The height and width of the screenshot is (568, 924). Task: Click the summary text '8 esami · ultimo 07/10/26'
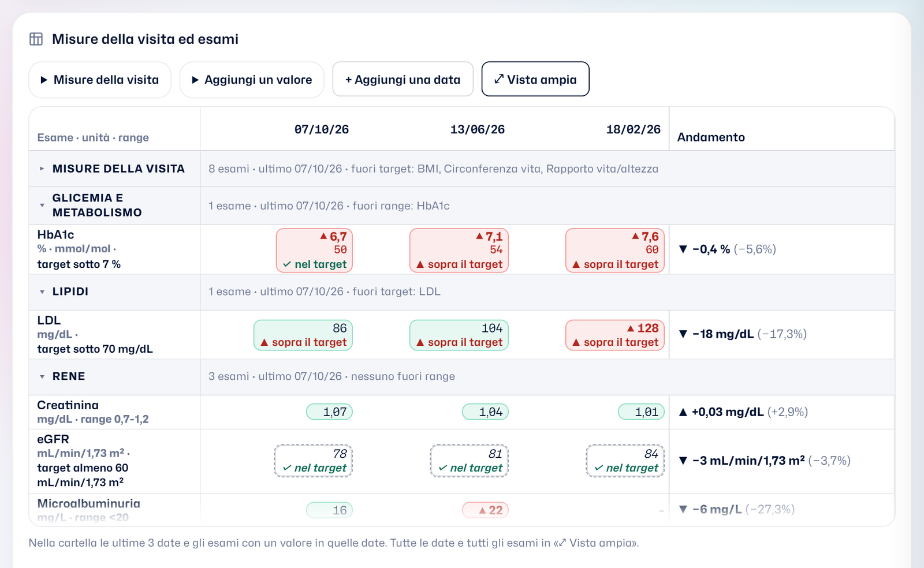[275, 169]
